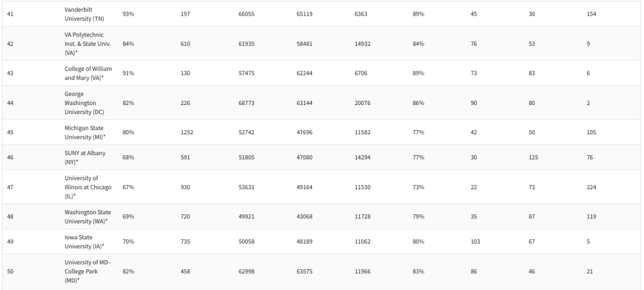
Task: Select the 20076 cell in row 44
Action: pyautogui.click(x=363, y=103)
